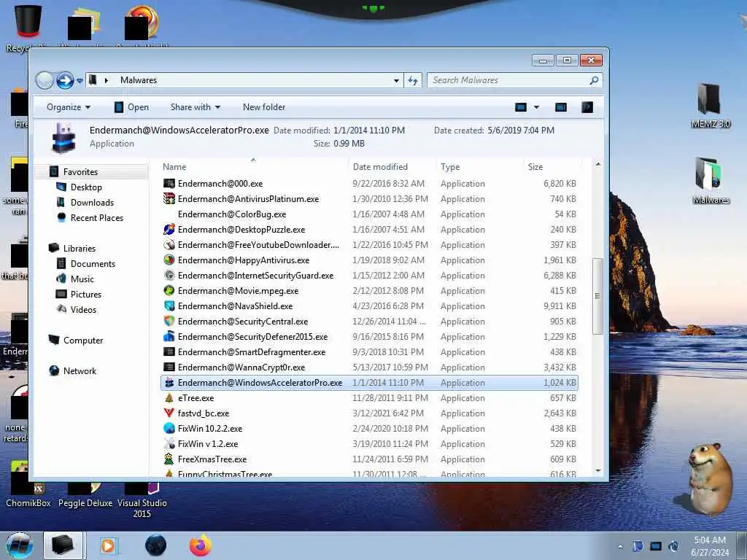This screenshot has width=747, height=560.
Task: Select the Endermanch@SecurityDefener2015.exe icon
Action: pos(169,337)
